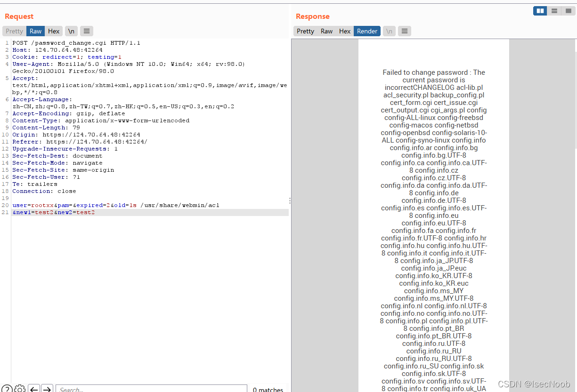
Task: Choose combined single-panel layout icon
Action: coord(569,10)
